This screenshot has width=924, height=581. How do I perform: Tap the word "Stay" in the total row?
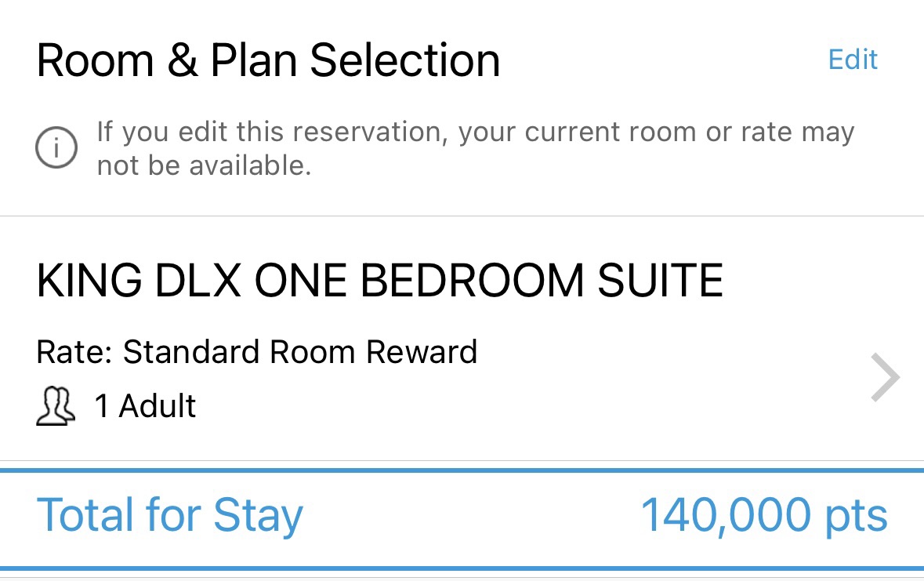tap(258, 516)
